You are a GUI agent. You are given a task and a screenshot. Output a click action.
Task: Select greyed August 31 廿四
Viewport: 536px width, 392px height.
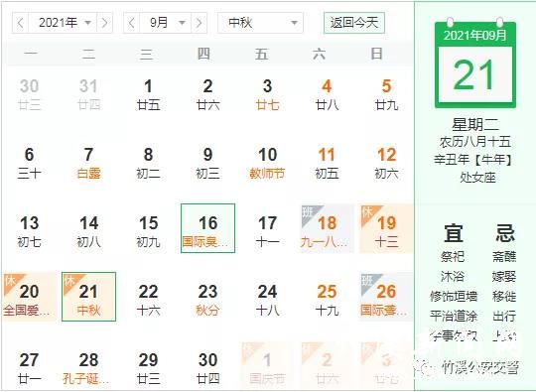coord(89,94)
